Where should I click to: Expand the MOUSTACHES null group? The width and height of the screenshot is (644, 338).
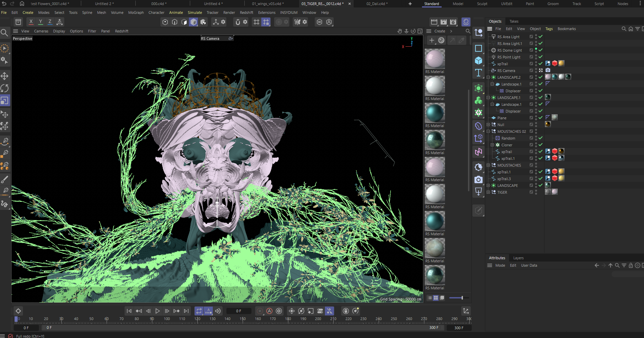pyautogui.click(x=488, y=165)
